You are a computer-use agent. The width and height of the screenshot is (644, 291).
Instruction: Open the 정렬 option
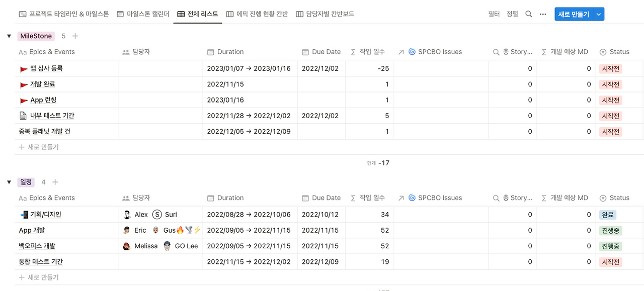coord(512,14)
